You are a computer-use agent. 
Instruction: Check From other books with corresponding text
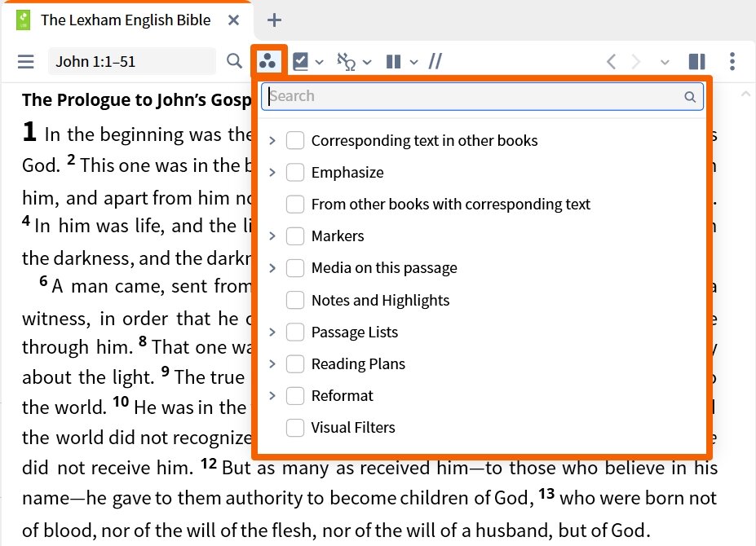tap(295, 205)
